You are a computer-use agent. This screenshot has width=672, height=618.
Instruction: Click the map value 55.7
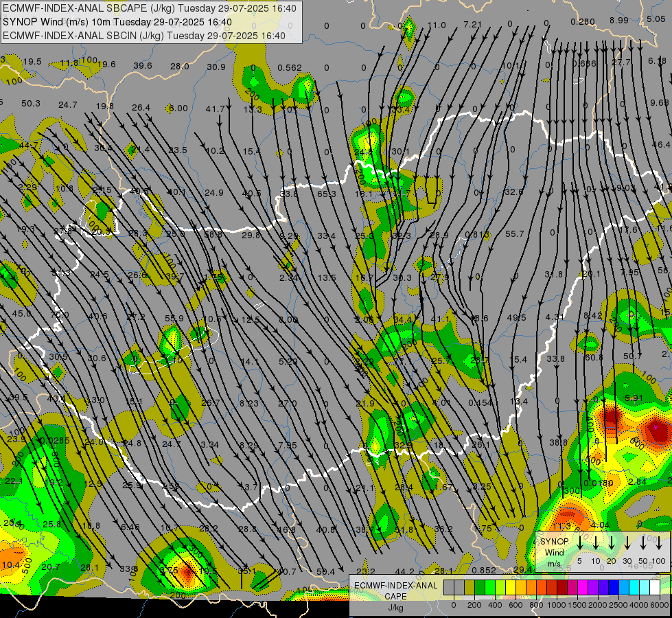(x=515, y=233)
